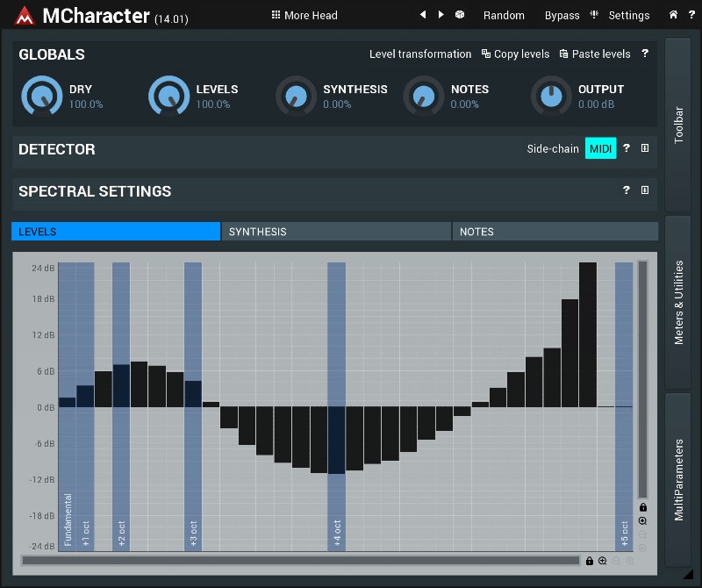This screenshot has height=588, width=702.
Task: Click the dice randomize preset icon
Action: 460,15
